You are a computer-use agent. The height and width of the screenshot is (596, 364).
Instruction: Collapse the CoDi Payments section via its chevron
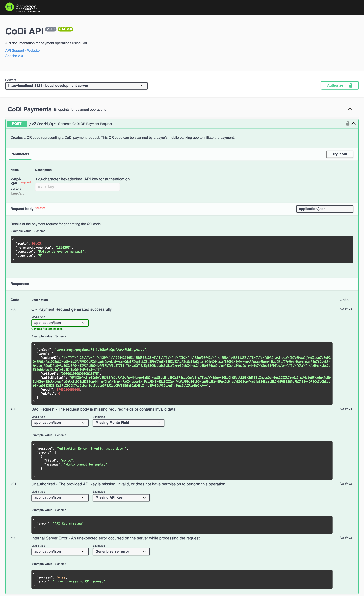350,109
